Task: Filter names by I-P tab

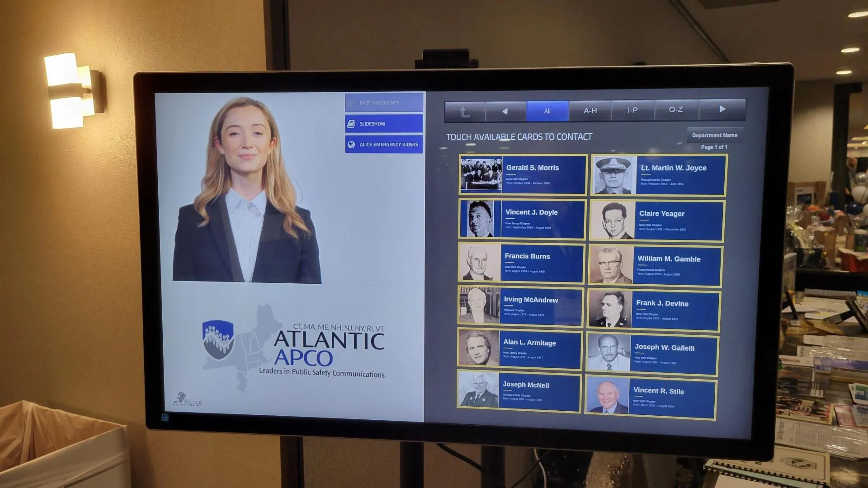Action: pyautogui.click(x=632, y=110)
